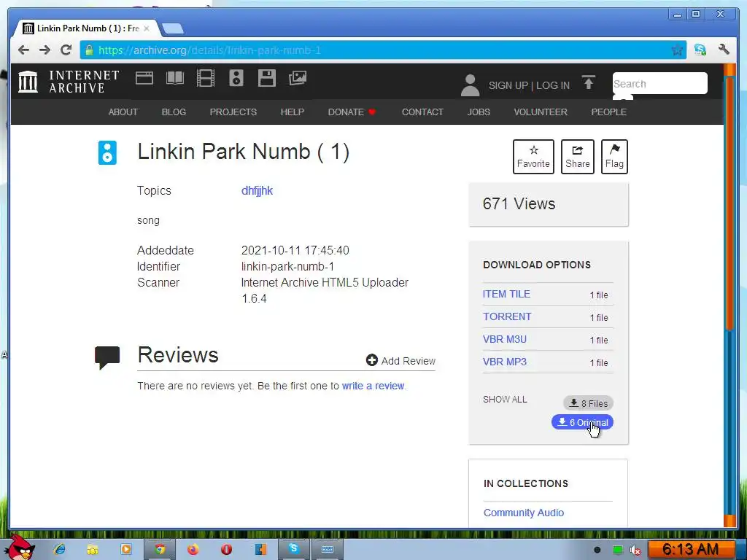Viewport: 747px width, 560px height.
Task: Open the DONATE menu item
Action: click(x=352, y=112)
